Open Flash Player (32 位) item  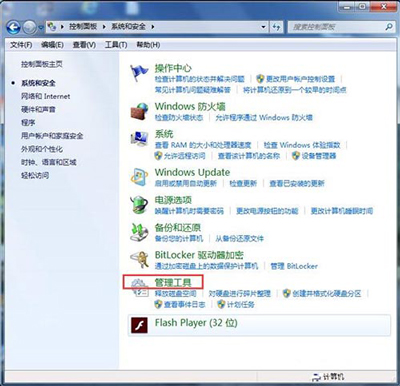tap(259, 325)
